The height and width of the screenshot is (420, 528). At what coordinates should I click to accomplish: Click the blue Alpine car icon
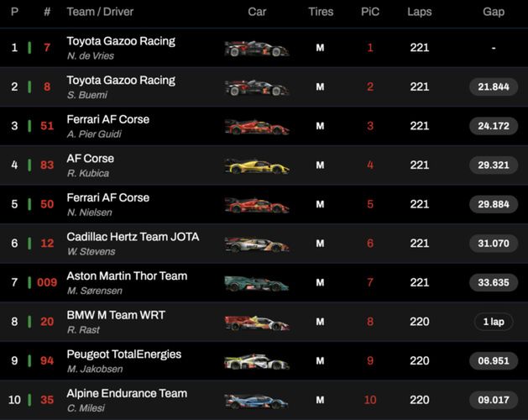coord(256,401)
